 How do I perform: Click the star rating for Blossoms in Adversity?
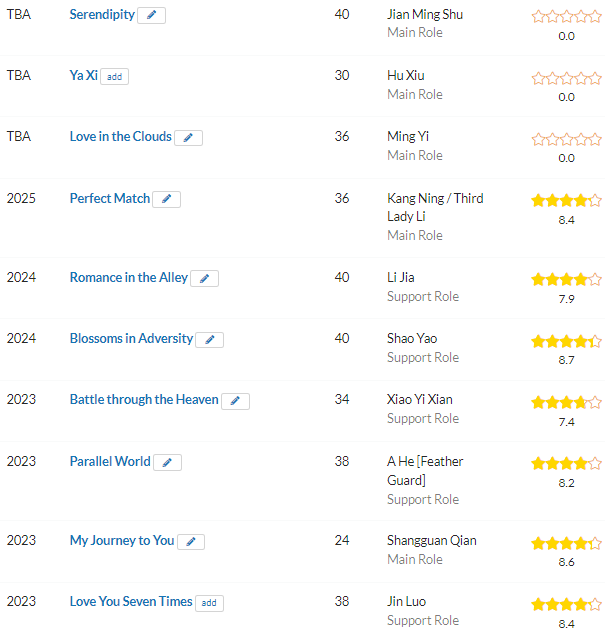567,341
